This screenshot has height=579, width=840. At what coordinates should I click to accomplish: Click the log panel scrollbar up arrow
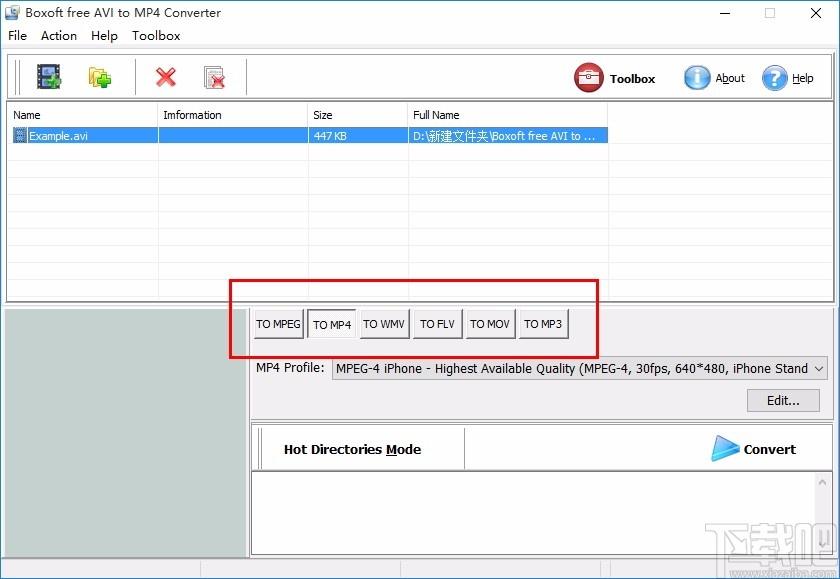822,483
